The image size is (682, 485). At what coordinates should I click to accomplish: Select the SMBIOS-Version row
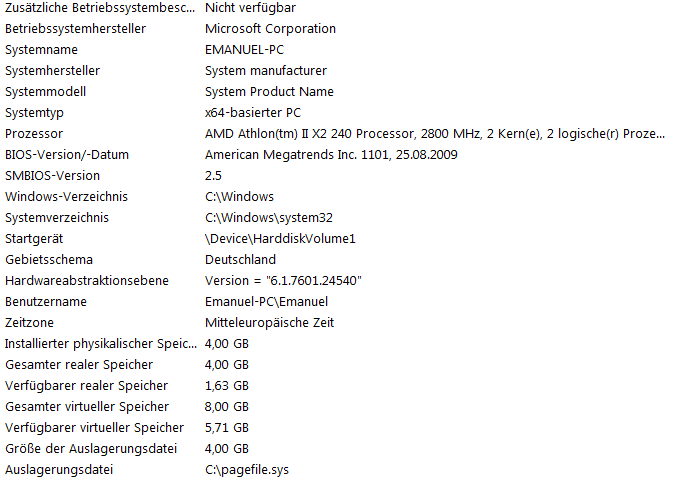point(341,175)
